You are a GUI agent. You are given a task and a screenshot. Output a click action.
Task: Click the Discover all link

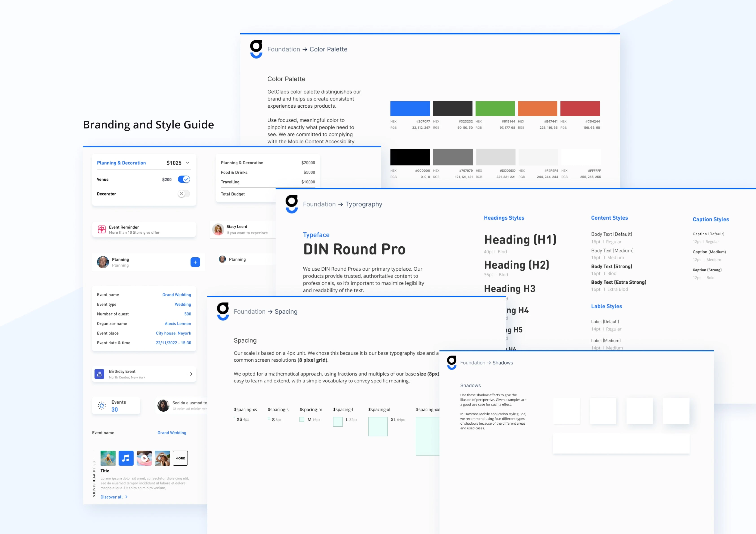[x=112, y=497]
